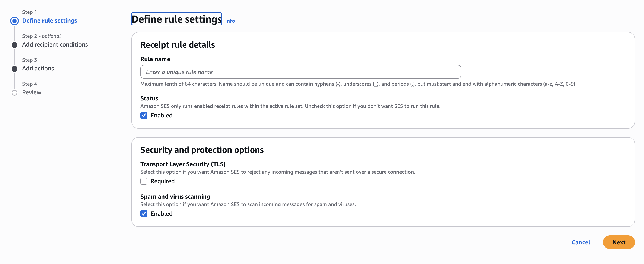
Task: Click the main Define rule settings page heading
Action: pos(176,19)
